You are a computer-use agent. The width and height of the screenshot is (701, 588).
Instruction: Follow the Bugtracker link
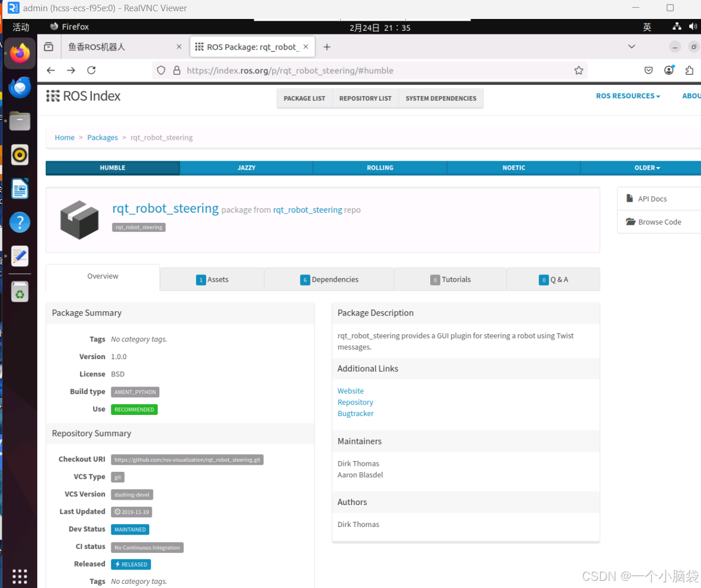pos(356,414)
